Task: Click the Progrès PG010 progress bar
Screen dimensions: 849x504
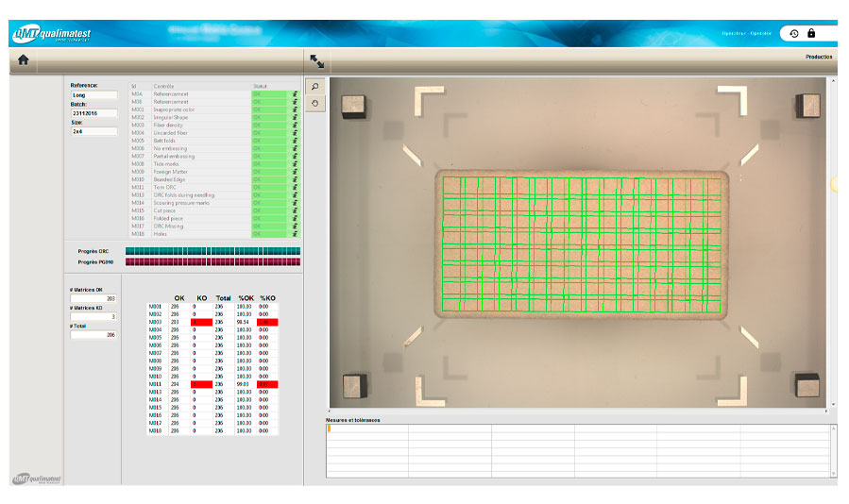Action: [x=212, y=261]
